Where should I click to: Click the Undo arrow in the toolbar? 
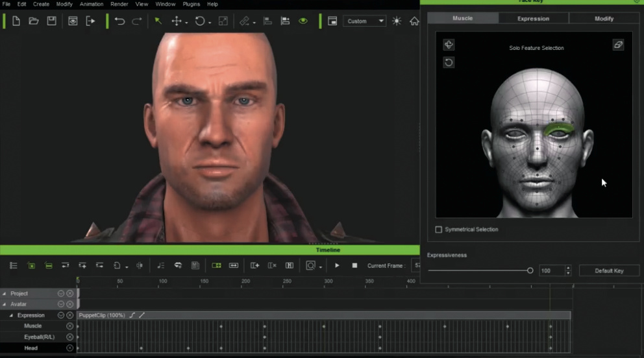(119, 21)
